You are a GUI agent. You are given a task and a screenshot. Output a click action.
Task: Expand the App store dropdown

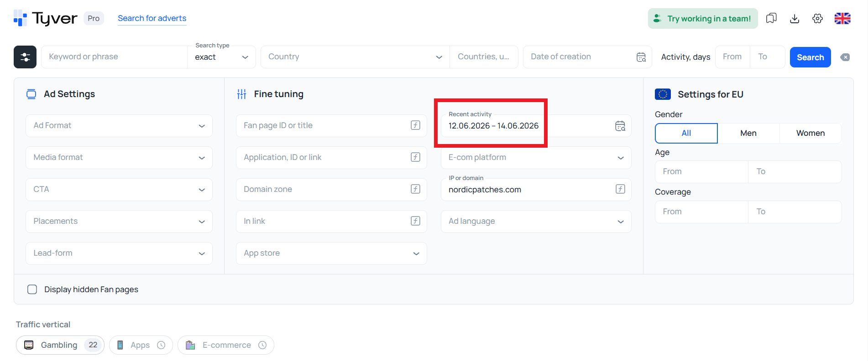point(331,253)
